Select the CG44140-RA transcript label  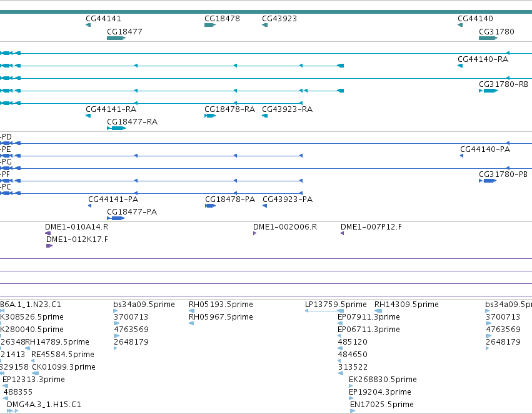483,59
